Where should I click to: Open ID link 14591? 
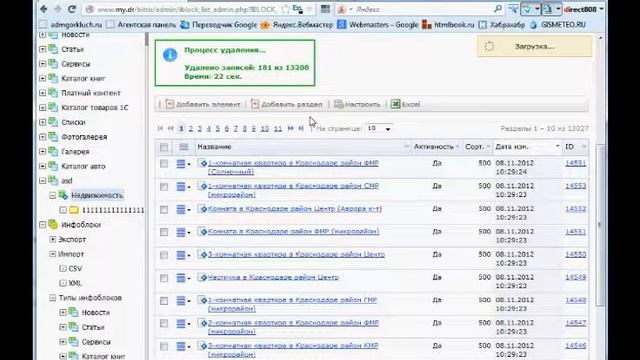click(x=576, y=163)
